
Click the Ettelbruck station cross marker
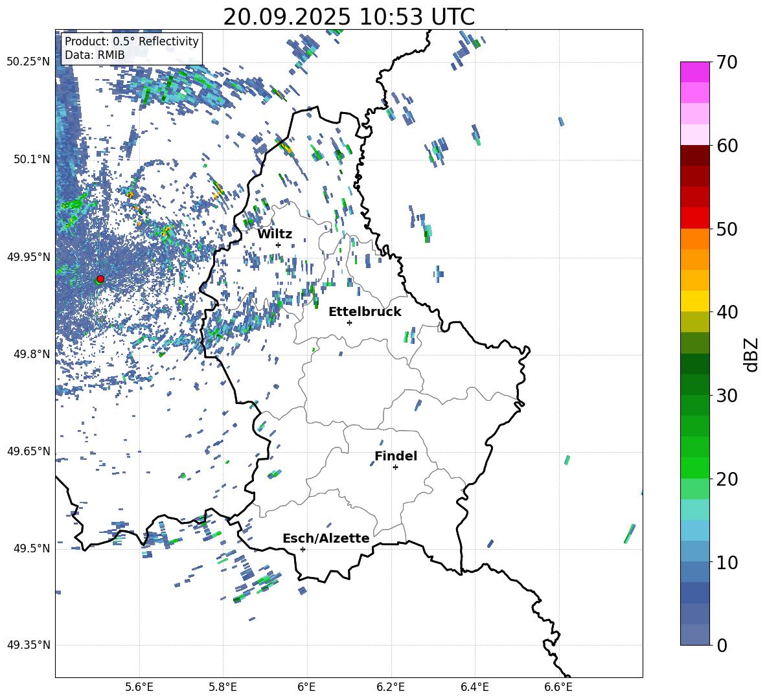[x=349, y=322]
